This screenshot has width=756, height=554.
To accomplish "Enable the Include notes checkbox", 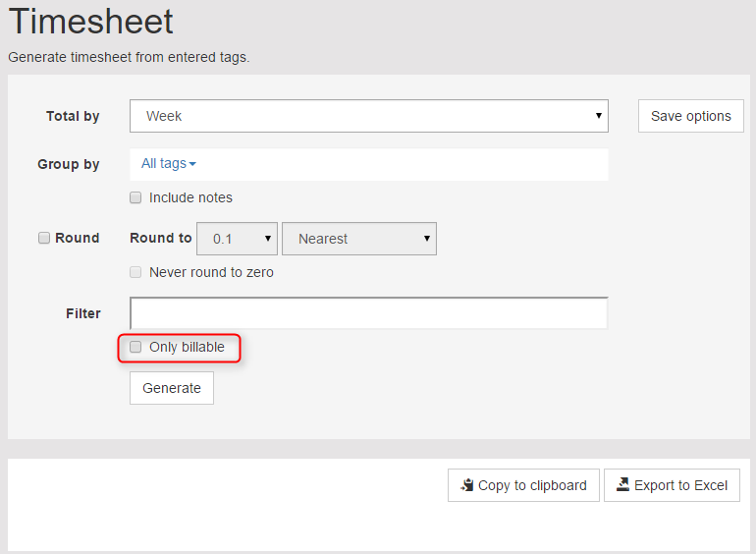I will click(x=135, y=197).
